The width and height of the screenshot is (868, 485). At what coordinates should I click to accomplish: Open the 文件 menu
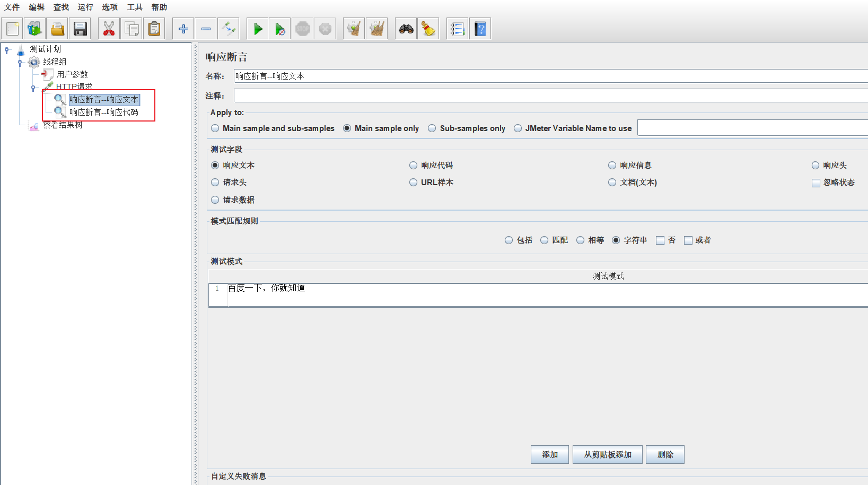point(12,7)
